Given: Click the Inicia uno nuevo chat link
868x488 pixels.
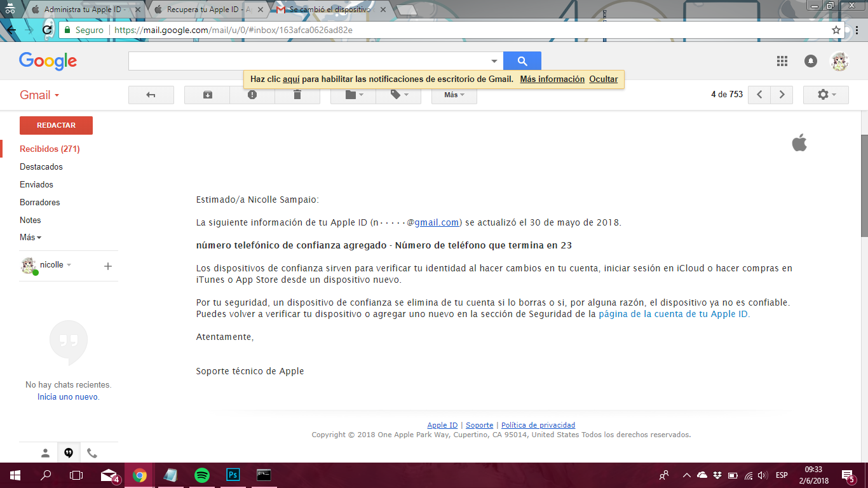Looking at the screenshot, I should tap(69, 397).
